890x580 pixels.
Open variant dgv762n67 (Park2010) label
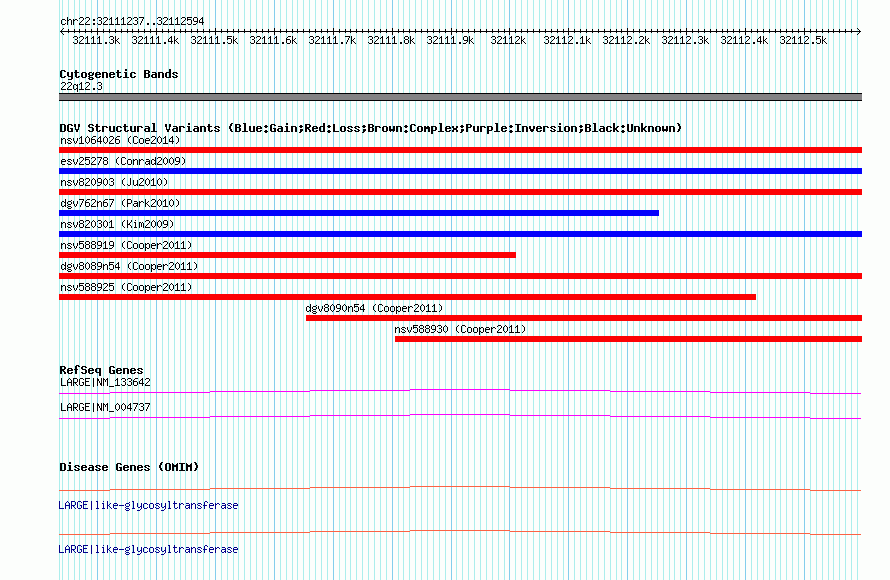[x=120, y=203]
